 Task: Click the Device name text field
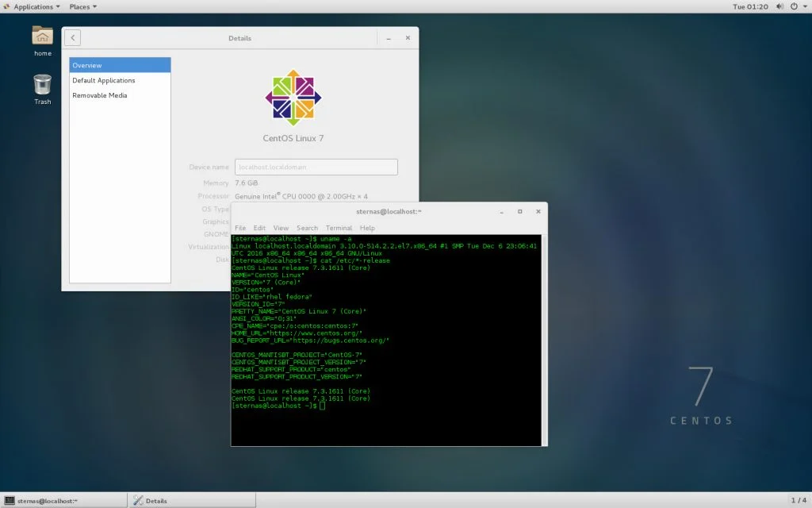pyautogui.click(x=316, y=167)
